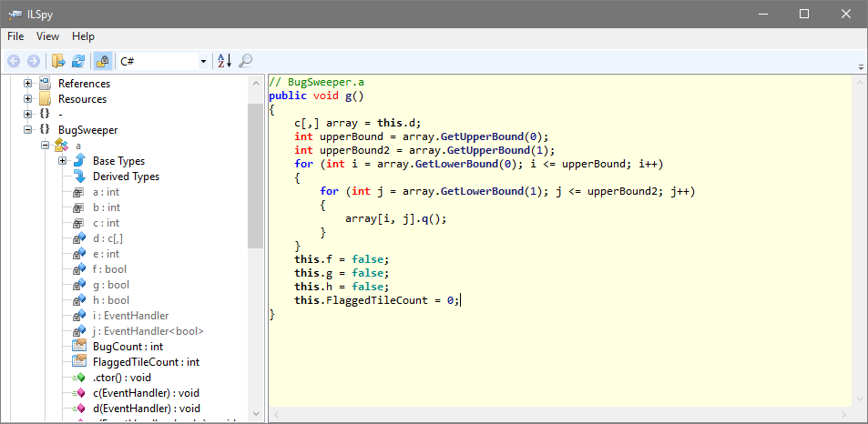Viewport: 868px width, 424px height.
Task: Click the class a icon
Action: (x=61, y=146)
